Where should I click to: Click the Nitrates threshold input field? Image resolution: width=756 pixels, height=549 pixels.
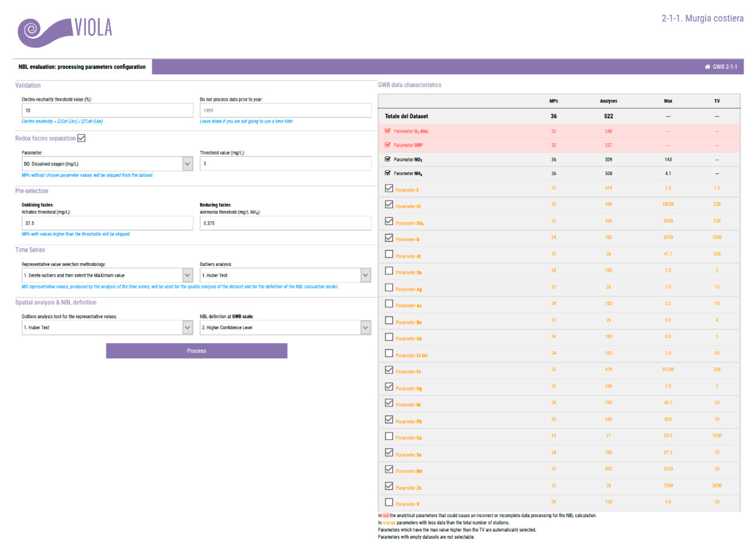(x=107, y=223)
